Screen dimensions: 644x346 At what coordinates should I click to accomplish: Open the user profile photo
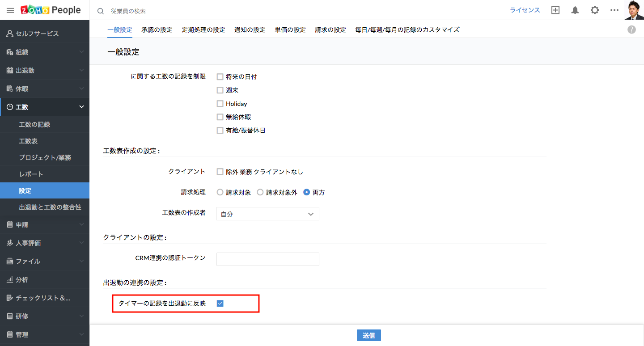(634, 10)
